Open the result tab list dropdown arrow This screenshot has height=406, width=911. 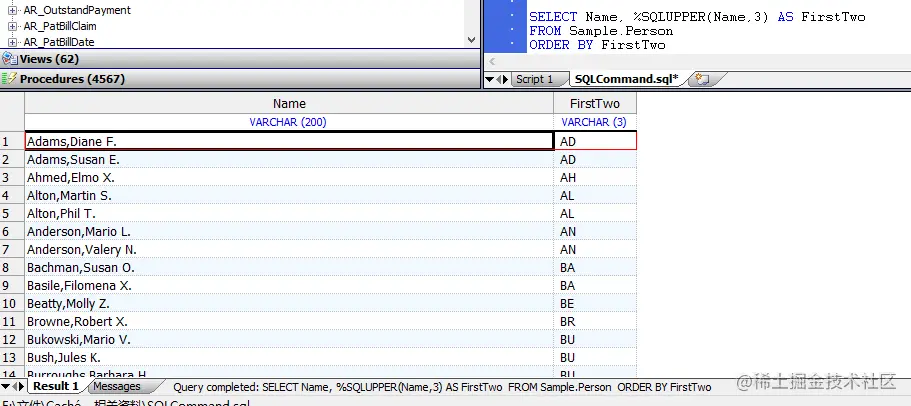[x=5, y=386]
